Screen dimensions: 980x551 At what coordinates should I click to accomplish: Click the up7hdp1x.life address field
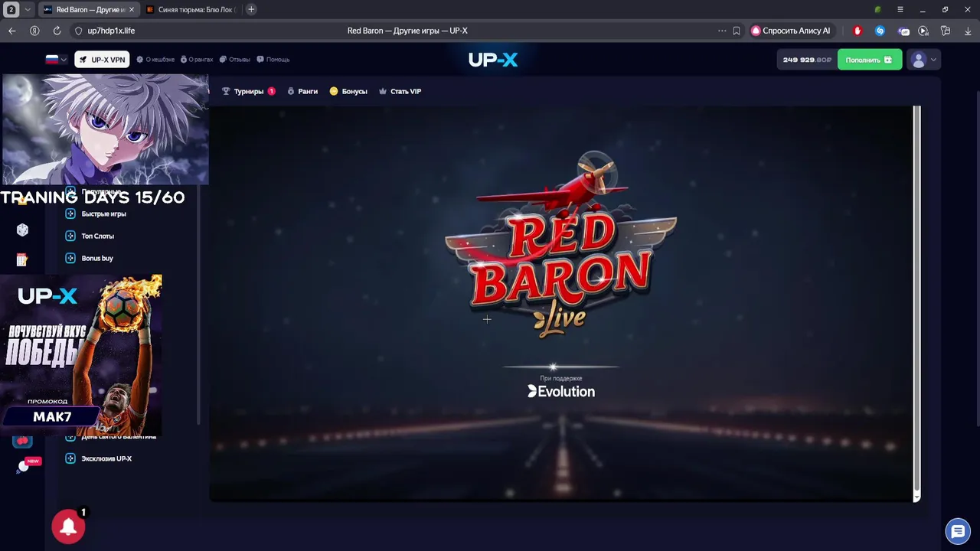111,31
